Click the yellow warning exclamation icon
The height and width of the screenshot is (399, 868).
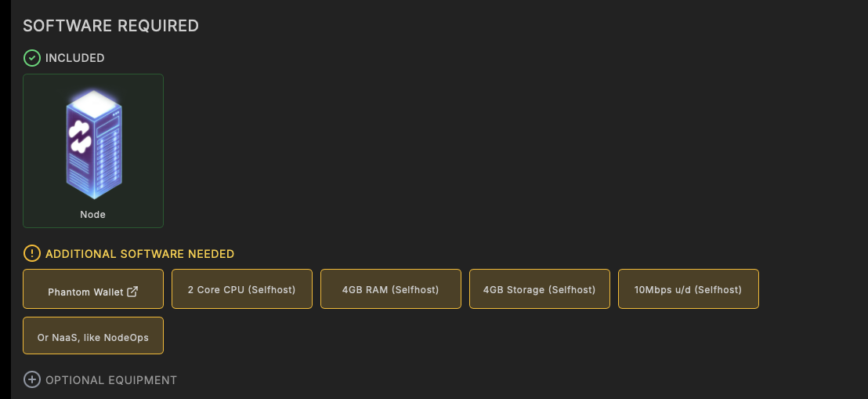32,254
